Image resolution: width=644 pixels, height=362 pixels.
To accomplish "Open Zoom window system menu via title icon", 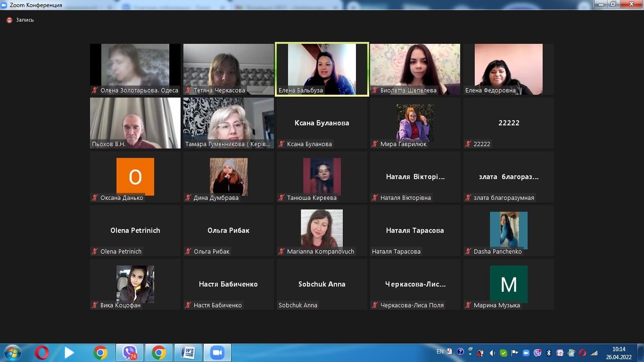I will 4,5.
